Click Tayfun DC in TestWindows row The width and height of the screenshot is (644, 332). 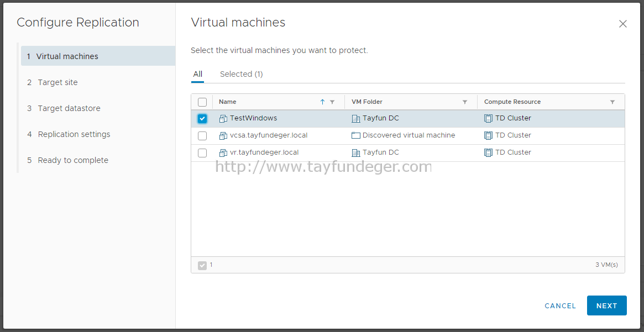pyautogui.click(x=381, y=118)
